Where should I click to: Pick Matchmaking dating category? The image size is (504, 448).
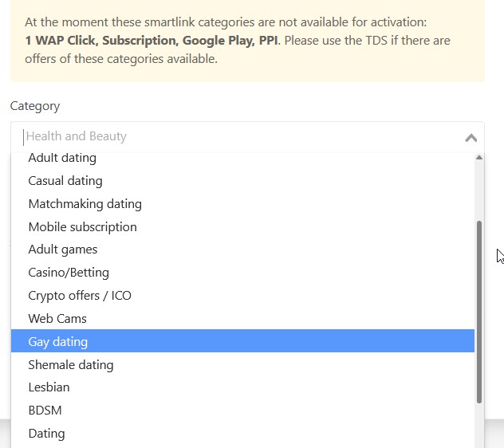click(85, 204)
